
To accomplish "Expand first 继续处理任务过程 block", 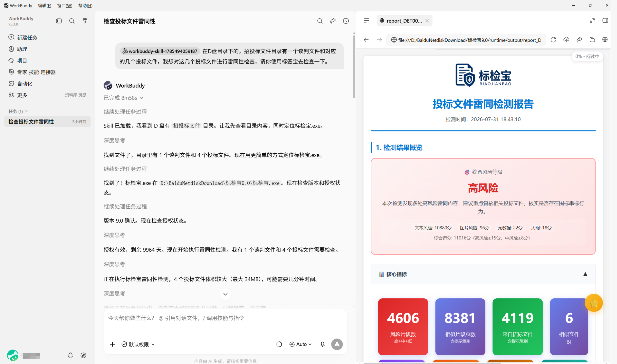I will (125, 112).
